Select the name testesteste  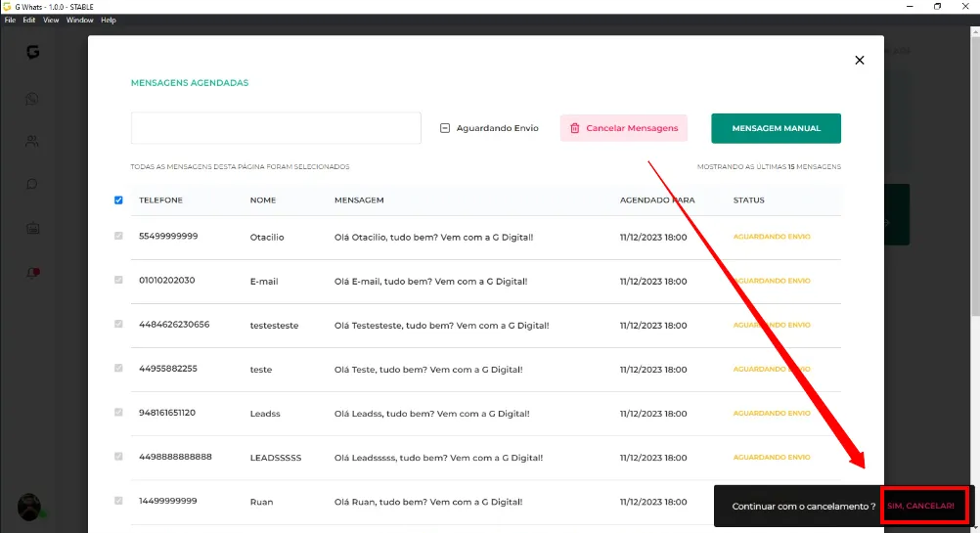coord(275,326)
